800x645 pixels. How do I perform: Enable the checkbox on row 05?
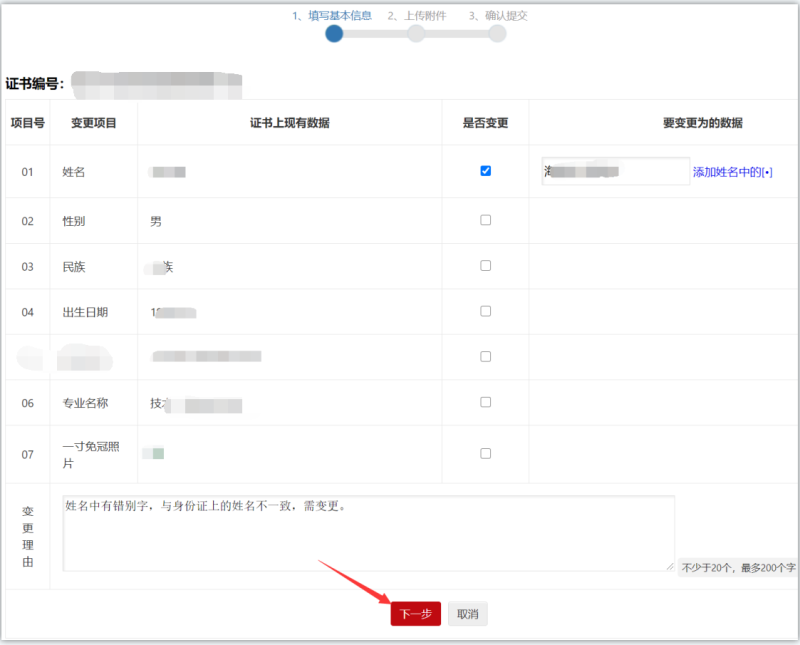pyautogui.click(x=485, y=355)
